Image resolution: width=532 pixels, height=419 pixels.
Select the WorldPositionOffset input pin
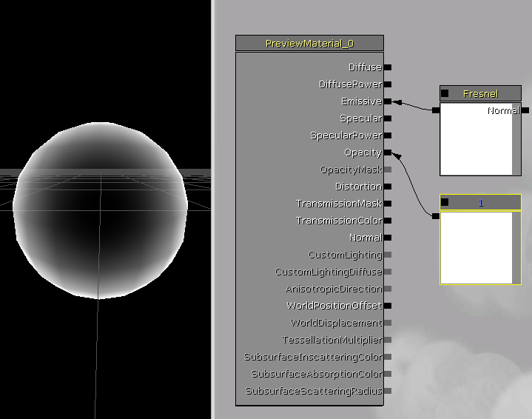388,306
